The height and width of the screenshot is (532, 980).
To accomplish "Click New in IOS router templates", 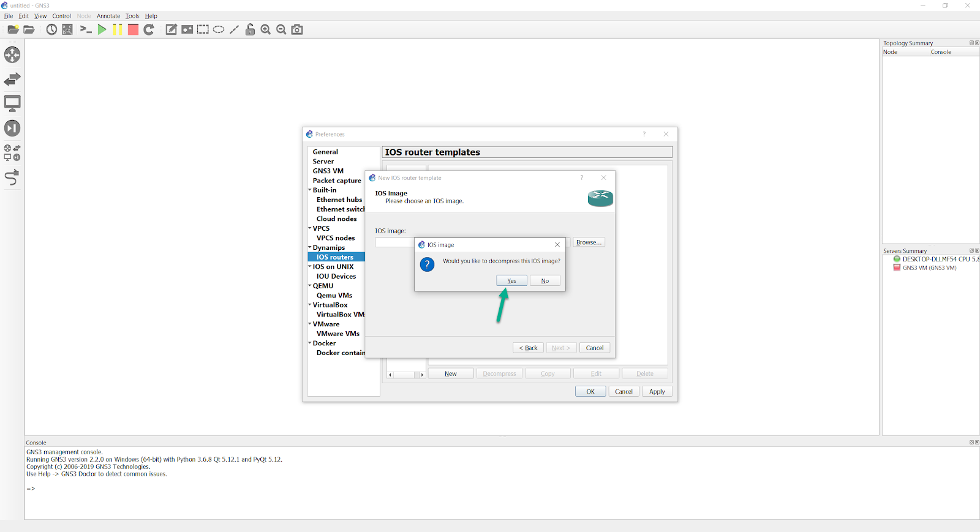I will [451, 373].
